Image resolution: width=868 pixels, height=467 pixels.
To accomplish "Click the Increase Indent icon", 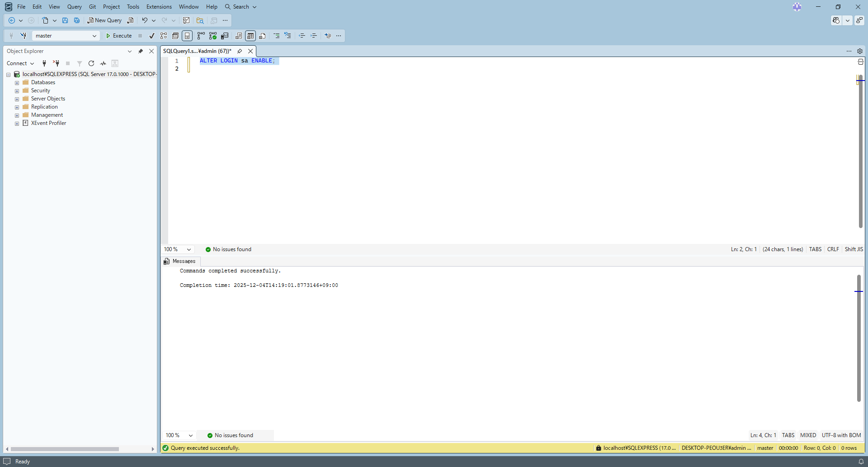I will [314, 36].
